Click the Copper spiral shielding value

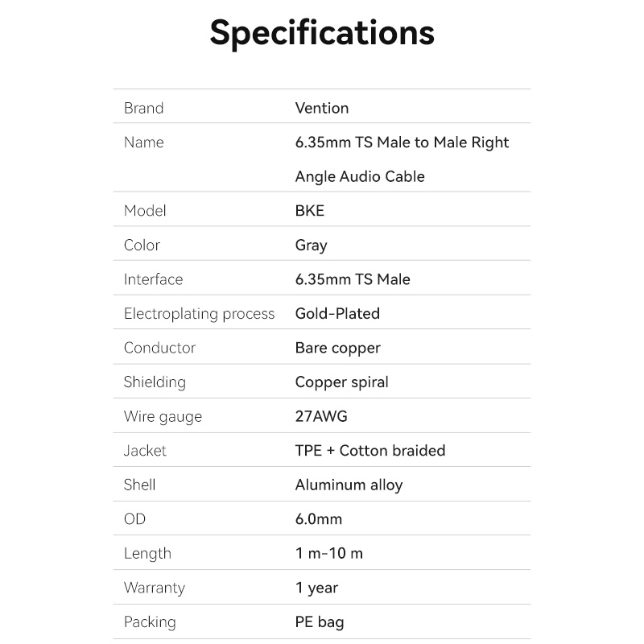tap(341, 382)
